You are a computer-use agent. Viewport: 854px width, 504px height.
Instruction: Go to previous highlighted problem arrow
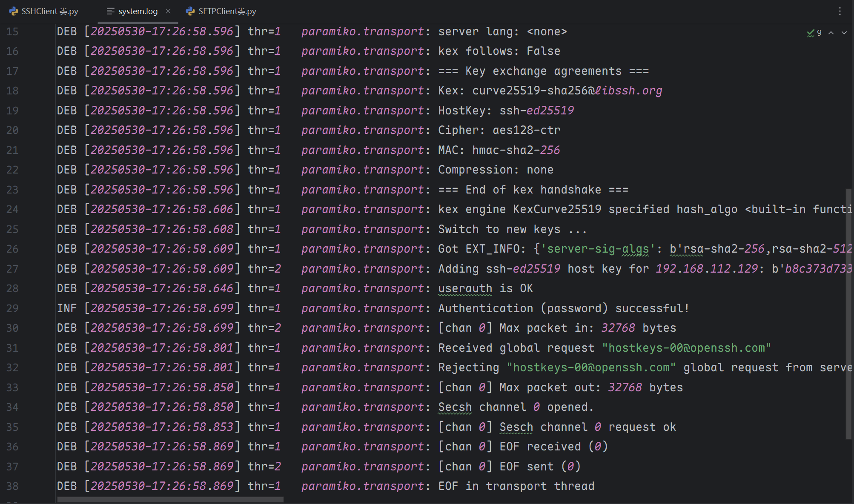click(x=831, y=33)
